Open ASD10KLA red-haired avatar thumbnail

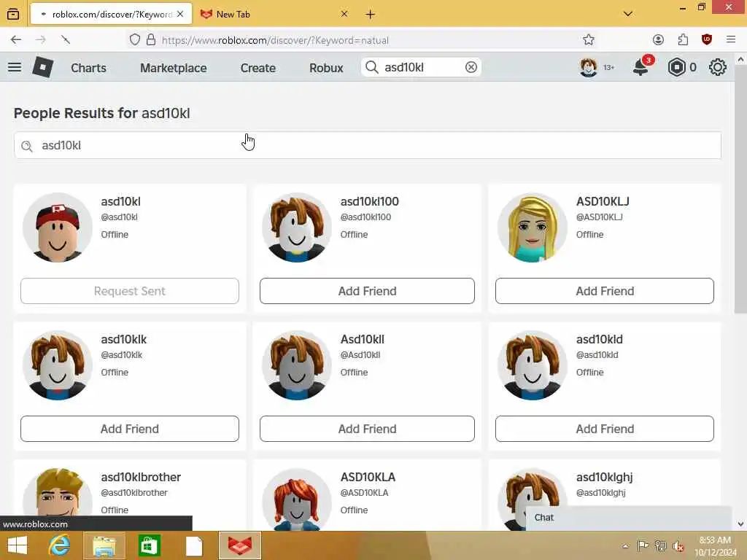coord(297,499)
